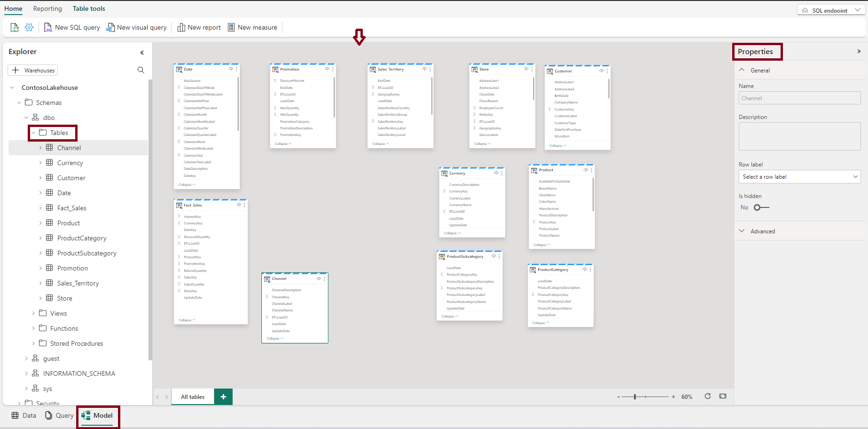The height and width of the screenshot is (429, 868).
Task: Toggle the Is hidden switch
Action: [x=761, y=207]
